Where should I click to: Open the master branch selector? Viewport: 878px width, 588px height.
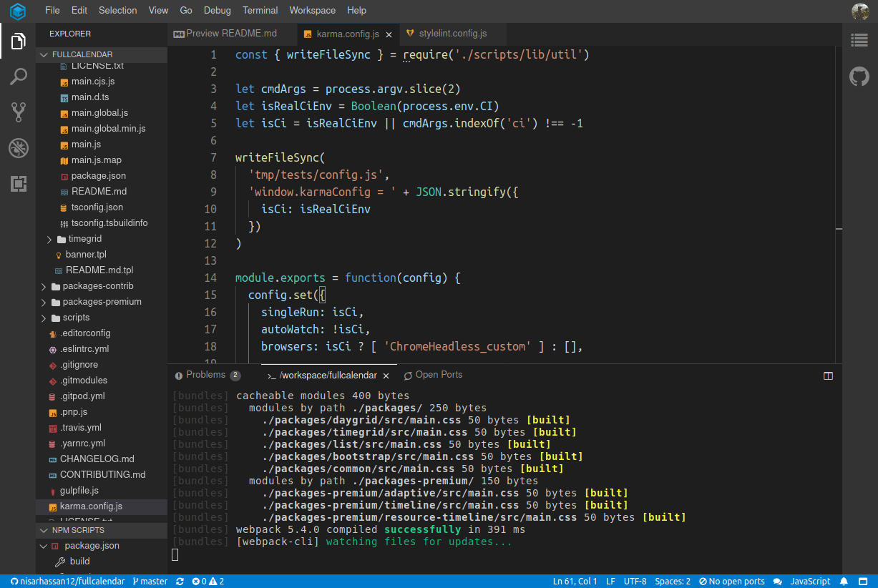click(x=150, y=582)
